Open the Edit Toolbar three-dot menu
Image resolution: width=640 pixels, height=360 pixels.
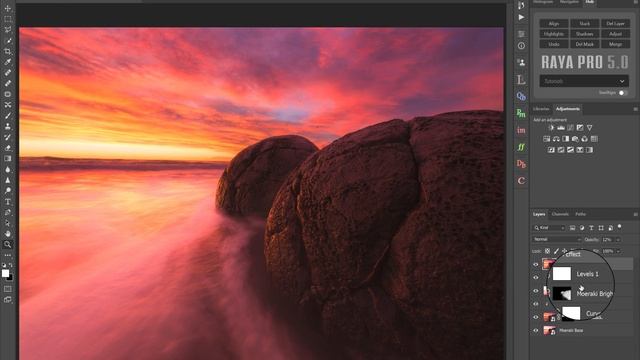(8, 255)
